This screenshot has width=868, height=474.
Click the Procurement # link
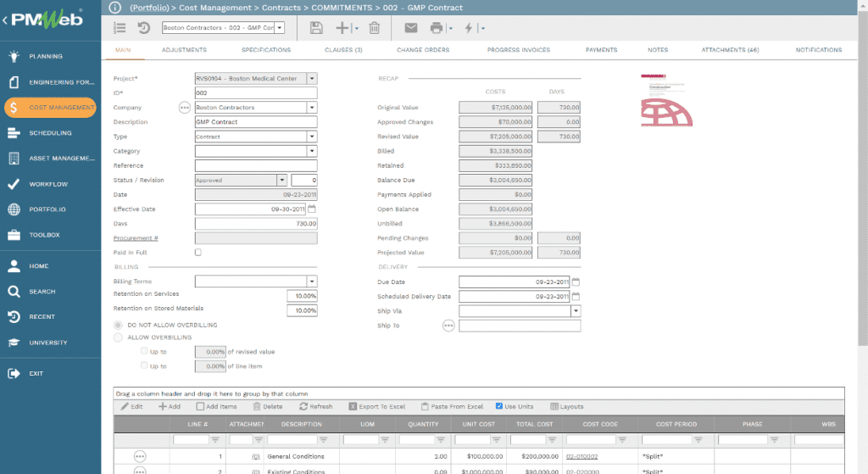pos(136,238)
